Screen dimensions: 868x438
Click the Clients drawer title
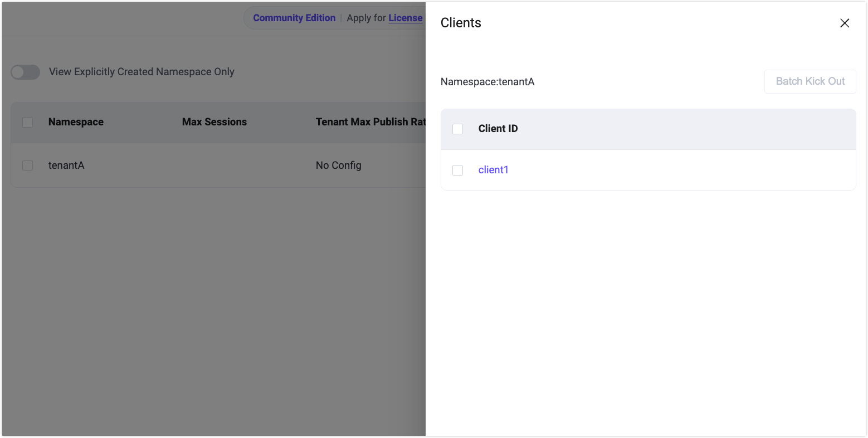[461, 23]
